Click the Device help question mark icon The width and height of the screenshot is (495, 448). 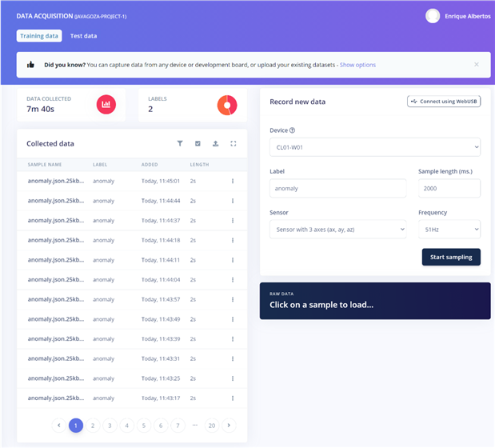coord(292,130)
